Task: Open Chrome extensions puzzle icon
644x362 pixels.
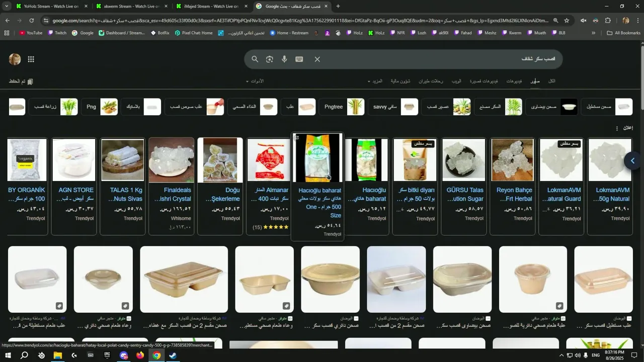Action: click(x=608, y=21)
